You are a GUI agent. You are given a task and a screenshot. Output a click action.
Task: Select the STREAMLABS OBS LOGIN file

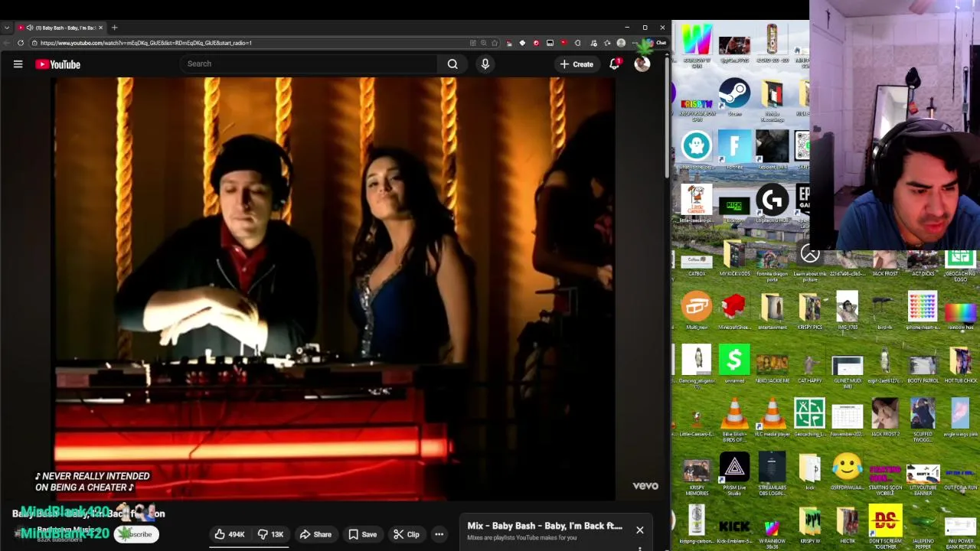tap(772, 472)
